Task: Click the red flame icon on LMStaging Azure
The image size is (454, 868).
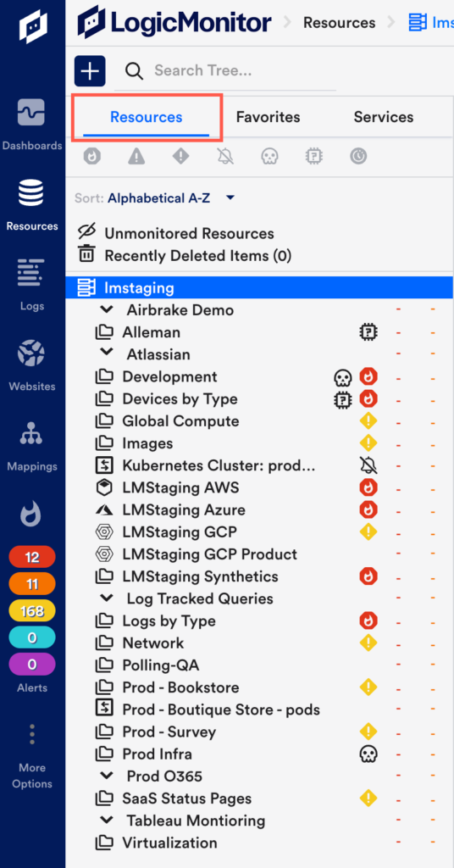Action: tap(368, 509)
